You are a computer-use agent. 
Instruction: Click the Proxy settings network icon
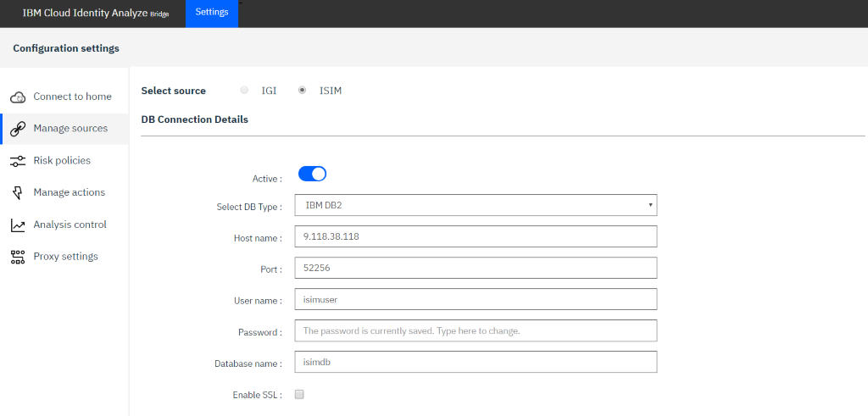pyautogui.click(x=19, y=257)
